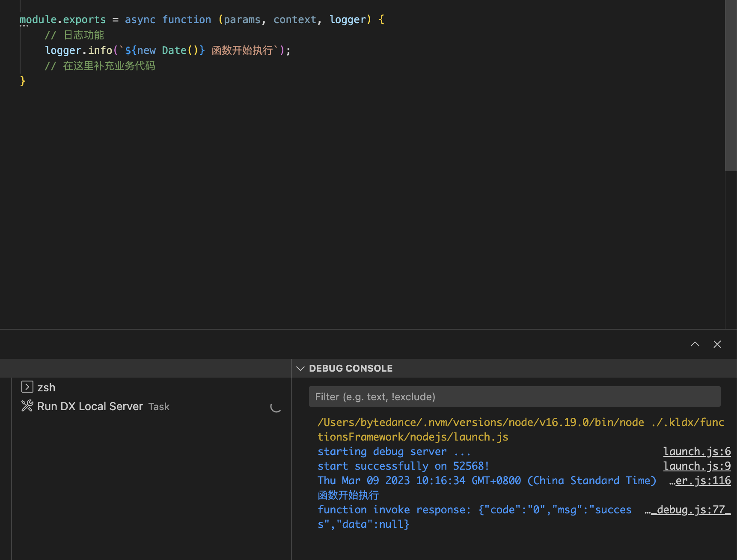Click the closing brace of the function
Image resolution: width=737 pixels, height=560 pixels.
pos(23,81)
